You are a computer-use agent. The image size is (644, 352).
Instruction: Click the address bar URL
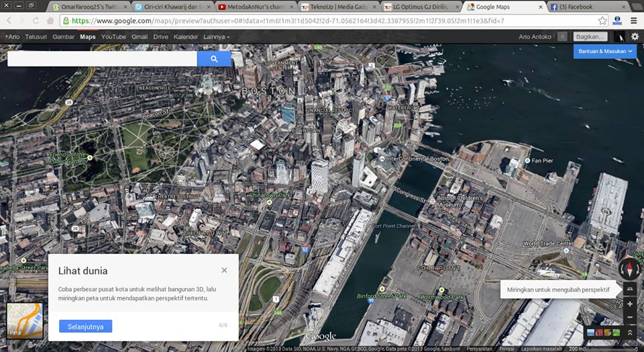[288, 21]
